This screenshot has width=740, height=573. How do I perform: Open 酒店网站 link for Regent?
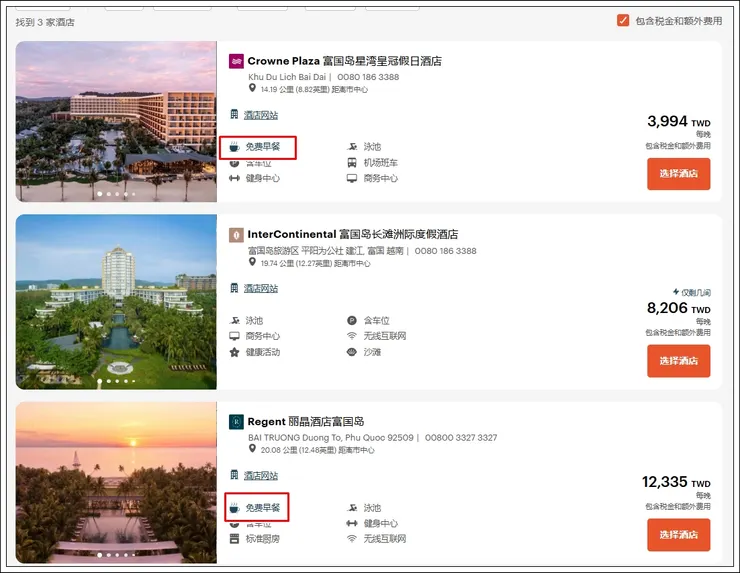[261, 475]
